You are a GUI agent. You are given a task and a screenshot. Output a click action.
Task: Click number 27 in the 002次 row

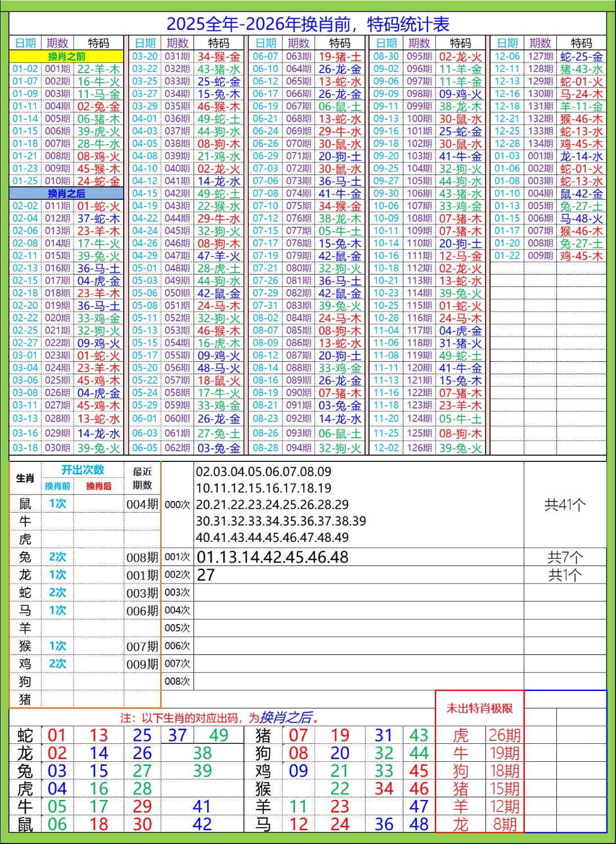click(x=206, y=575)
